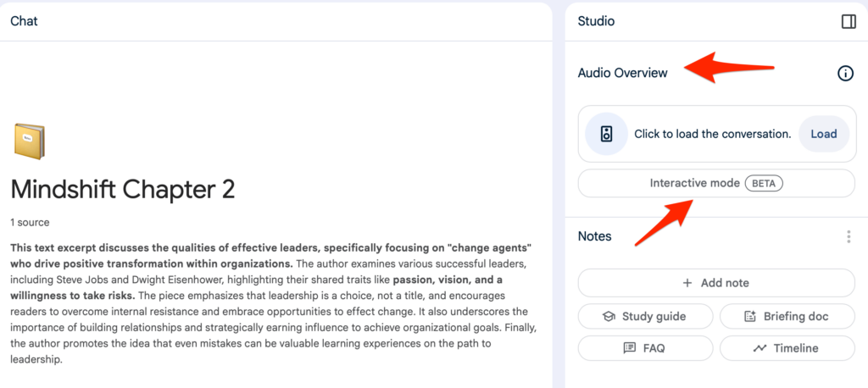
Task: Create an FAQ note
Action: coord(645,348)
